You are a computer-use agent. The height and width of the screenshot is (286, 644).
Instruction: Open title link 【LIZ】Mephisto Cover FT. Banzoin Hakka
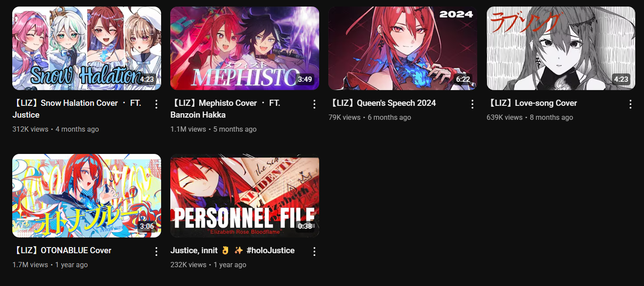click(225, 109)
